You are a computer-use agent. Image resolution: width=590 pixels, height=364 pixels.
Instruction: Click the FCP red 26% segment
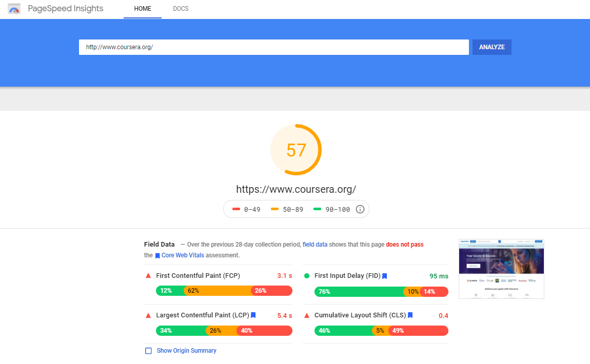(x=272, y=291)
